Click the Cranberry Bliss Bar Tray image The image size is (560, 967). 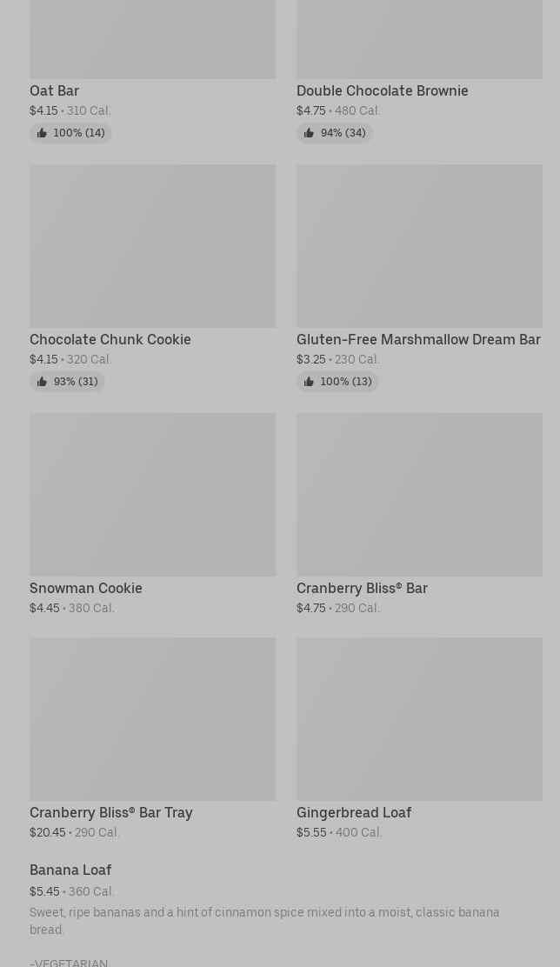click(152, 718)
